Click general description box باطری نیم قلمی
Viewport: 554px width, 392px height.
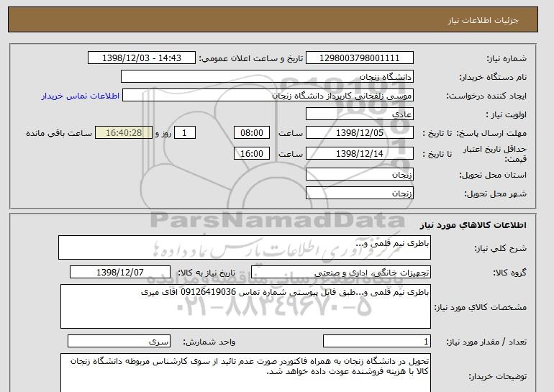coord(245,247)
